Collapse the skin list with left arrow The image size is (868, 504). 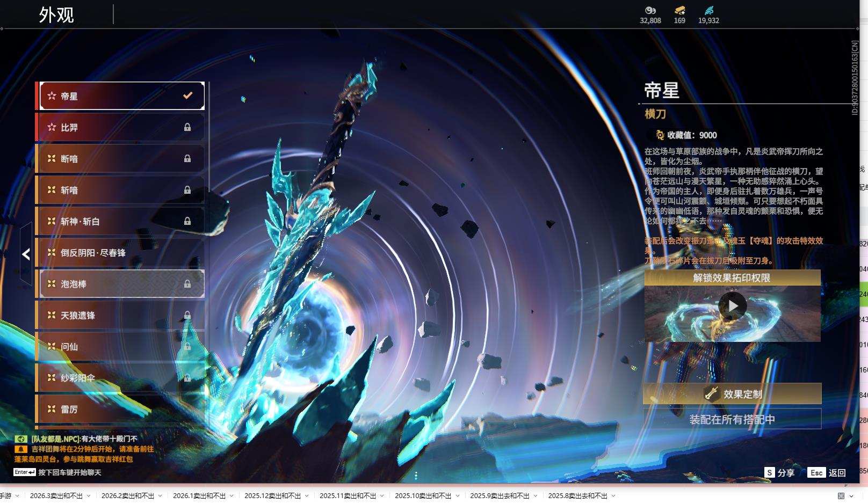tap(26, 254)
